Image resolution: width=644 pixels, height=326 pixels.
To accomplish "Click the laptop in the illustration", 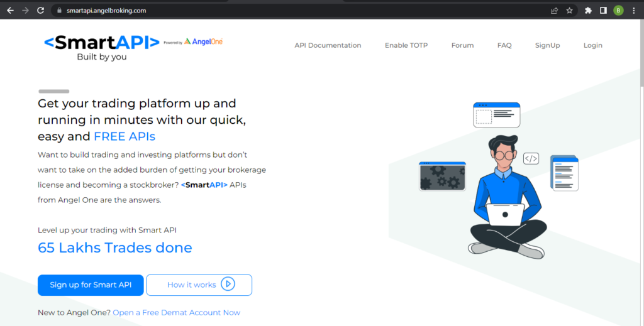I will click(x=506, y=214).
